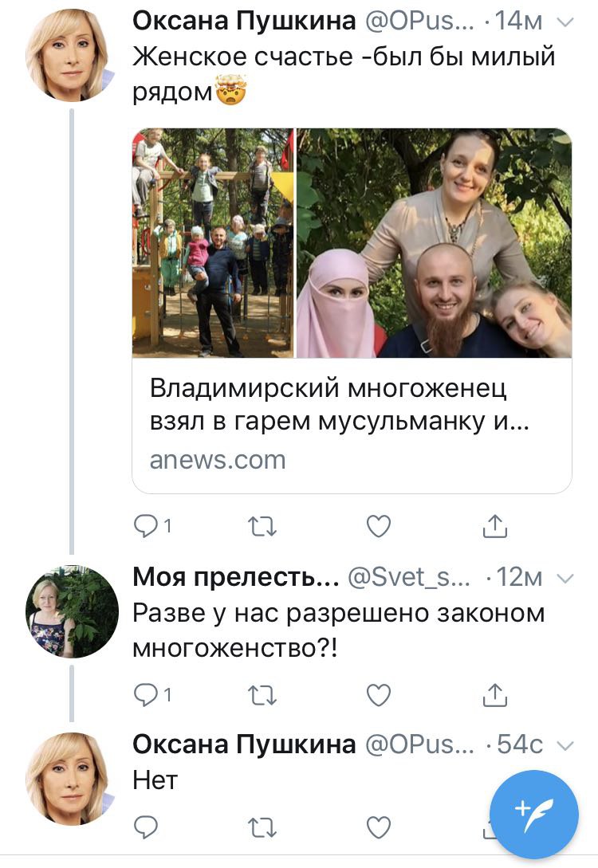The image size is (598, 868).
Task: Retweet the многоженство question tweet
Action: click(262, 695)
